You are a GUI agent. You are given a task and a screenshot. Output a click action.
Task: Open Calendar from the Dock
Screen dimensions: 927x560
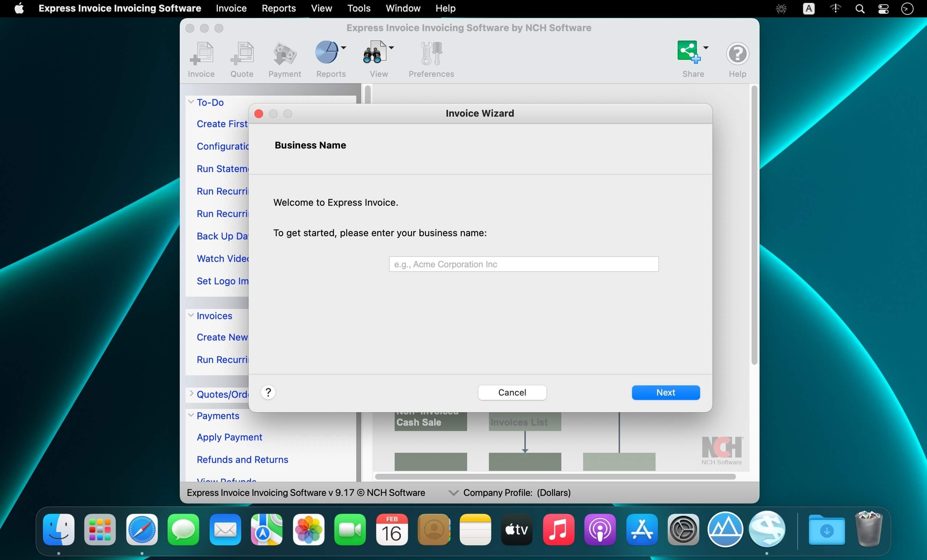point(392,529)
